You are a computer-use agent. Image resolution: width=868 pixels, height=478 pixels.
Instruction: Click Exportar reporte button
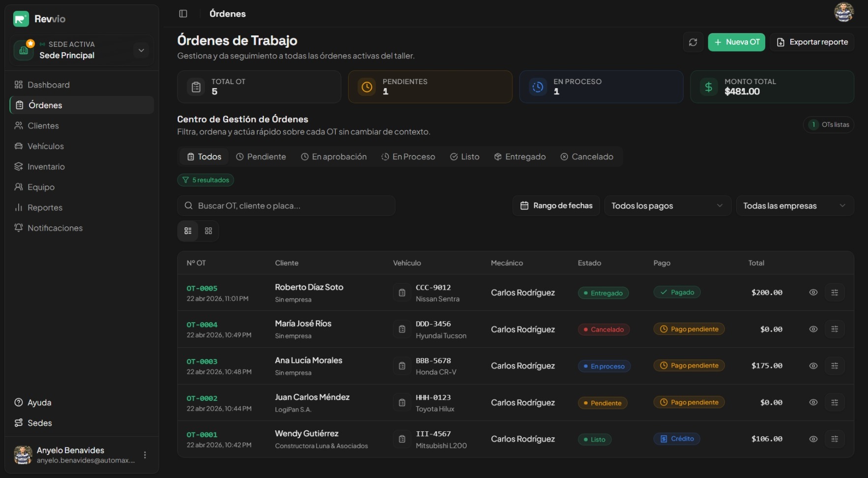(812, 42)
